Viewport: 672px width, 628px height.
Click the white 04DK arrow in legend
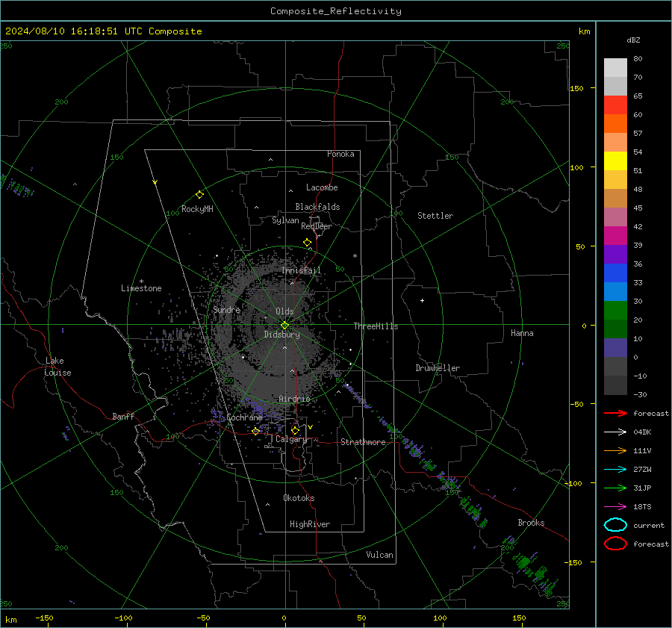[615, 432]
